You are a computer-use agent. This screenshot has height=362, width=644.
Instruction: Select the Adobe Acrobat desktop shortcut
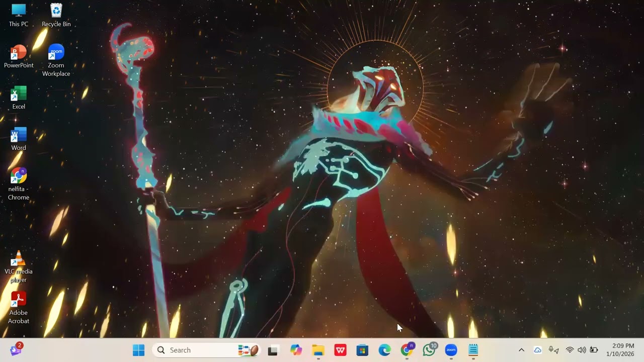pos(19,308)
